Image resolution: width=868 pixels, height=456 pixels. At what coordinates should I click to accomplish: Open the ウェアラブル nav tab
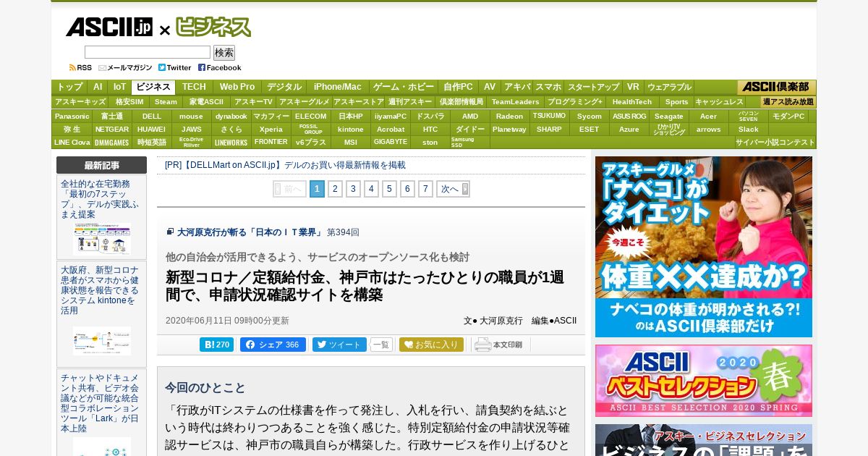669,87
